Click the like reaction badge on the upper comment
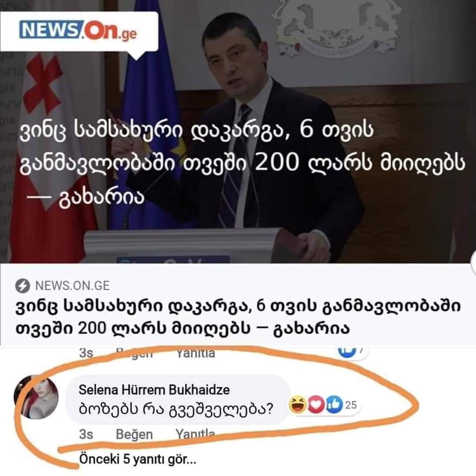This screenshot has height=476, width=476. (353, 352)
